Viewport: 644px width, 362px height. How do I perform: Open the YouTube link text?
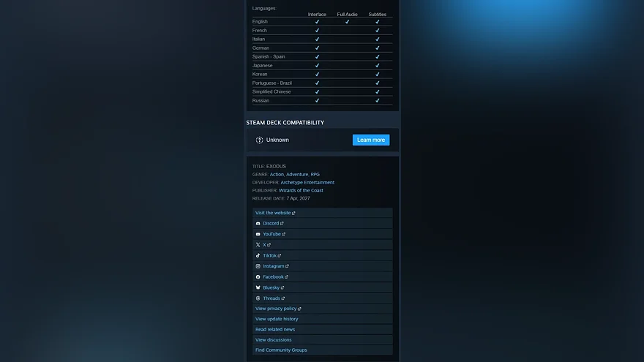pos(272,234)
